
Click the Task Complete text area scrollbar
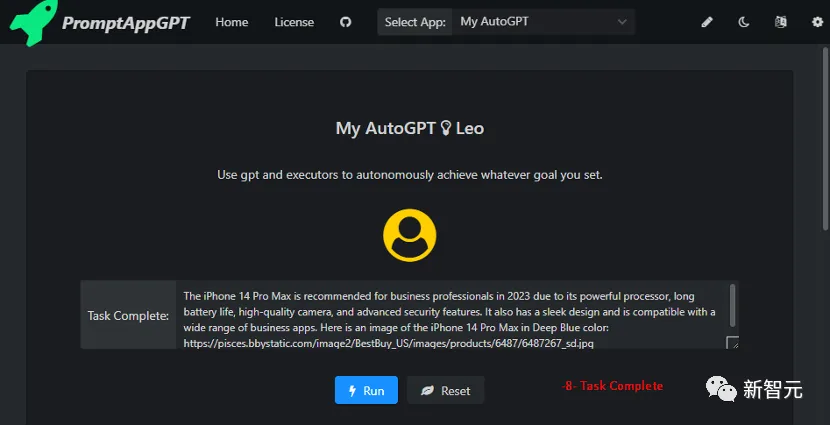733,306
